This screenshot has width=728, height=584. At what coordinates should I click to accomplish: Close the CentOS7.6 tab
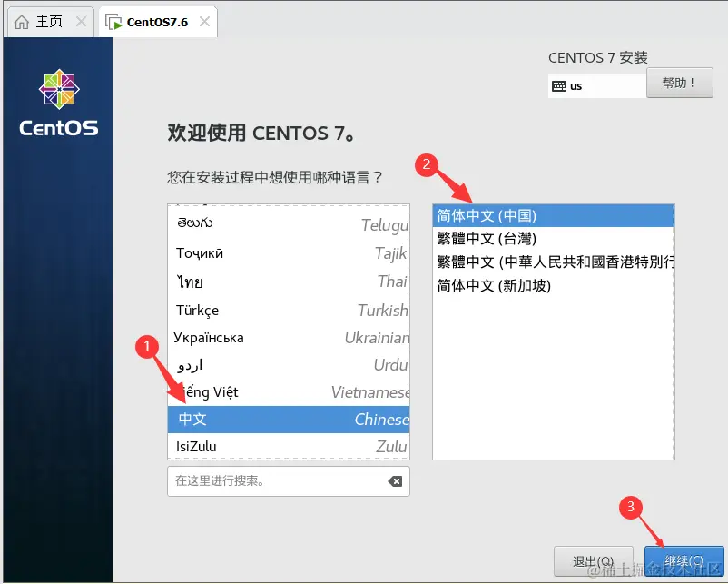coord(204,22)
